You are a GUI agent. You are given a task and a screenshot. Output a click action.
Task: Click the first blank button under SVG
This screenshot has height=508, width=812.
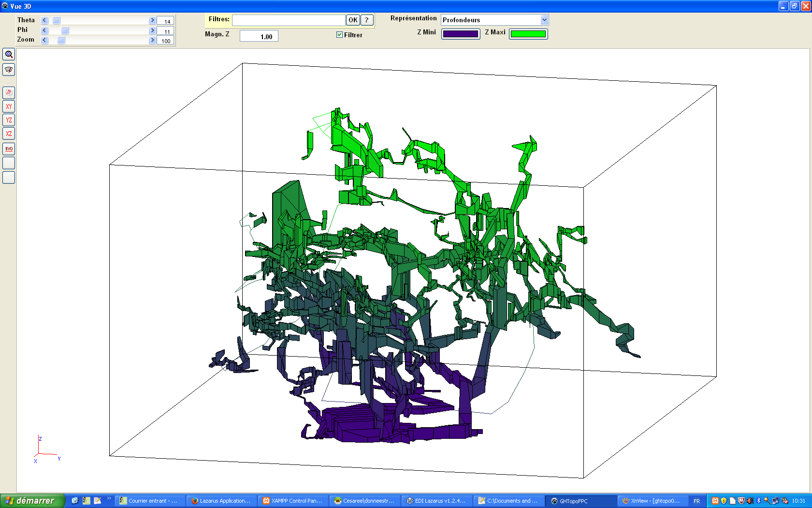9,163
